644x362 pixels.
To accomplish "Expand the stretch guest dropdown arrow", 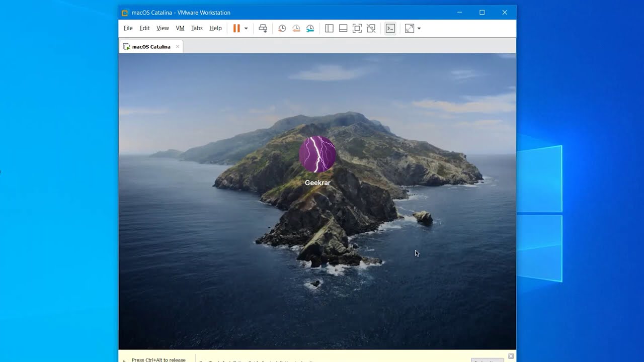I will 419,29.
